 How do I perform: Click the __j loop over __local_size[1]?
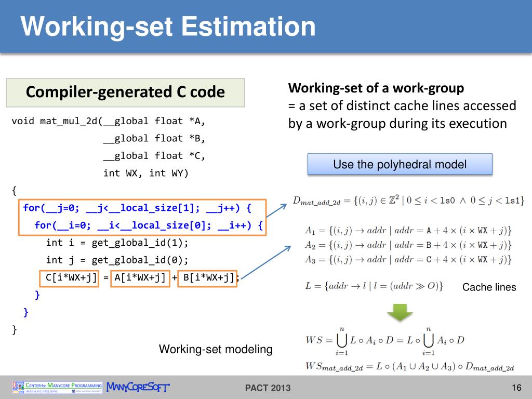pyautogui.click(x=137, y=208)
